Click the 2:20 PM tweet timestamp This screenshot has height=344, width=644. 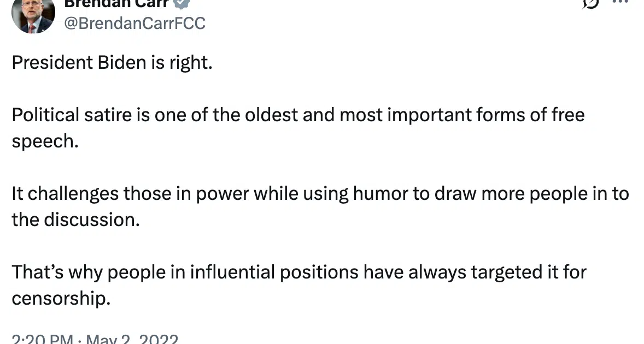[x=42, y=340]
